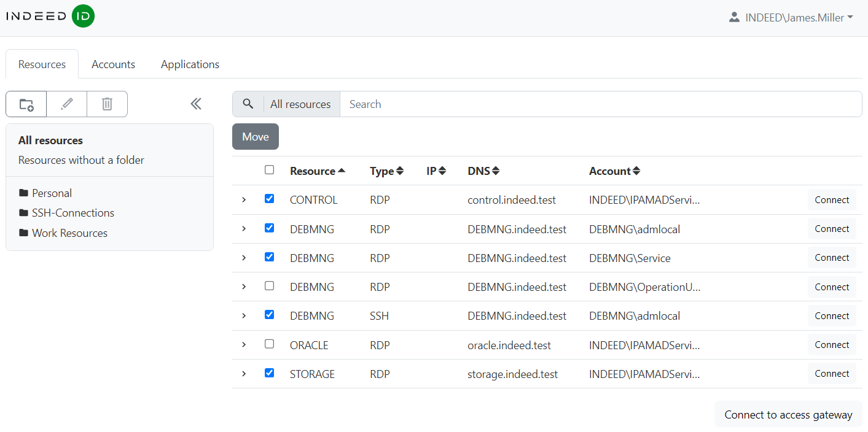Click the Move button
The width and height of the screenshot is (868, 432).
[x=256, y=137]
